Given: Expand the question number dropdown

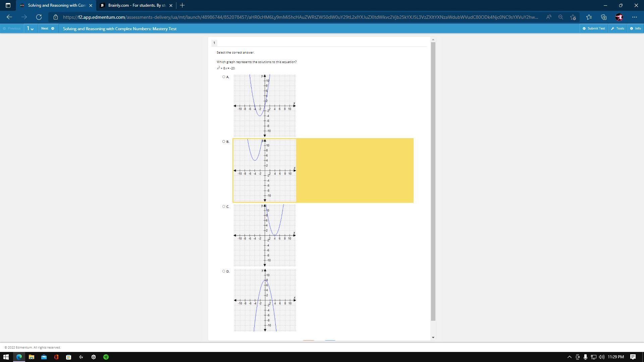Looking at the screenshot, I should tap(30, 28).
